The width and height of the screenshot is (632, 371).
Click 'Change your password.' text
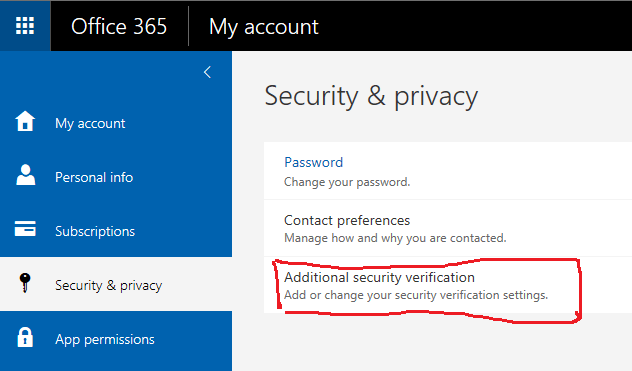click(347, 182)
